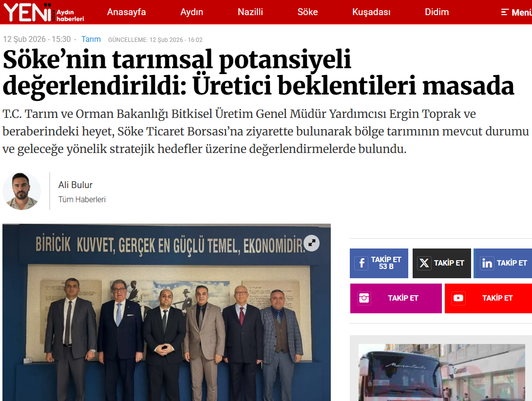Open the Anasayfa navigation item
Viewport: 532px width, 401px height.
pos(127,12)
